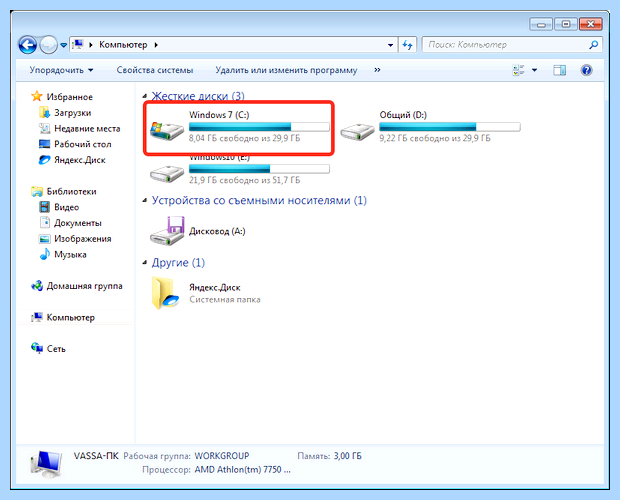Show more toolbar commands chevron
The width and height of the screenshot is (620, 500).
[x=377, y=70]
